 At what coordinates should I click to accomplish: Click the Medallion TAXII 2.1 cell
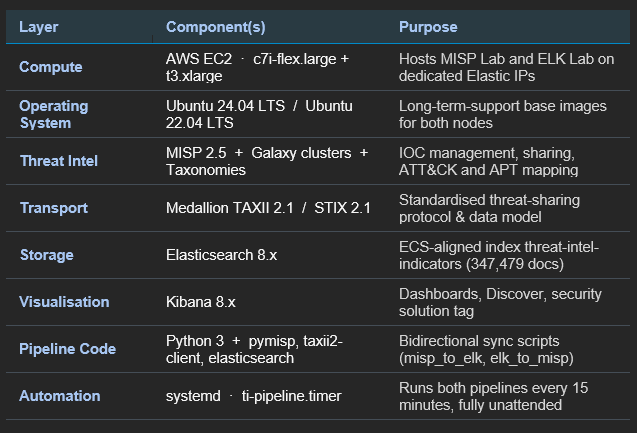click(268, 208)
